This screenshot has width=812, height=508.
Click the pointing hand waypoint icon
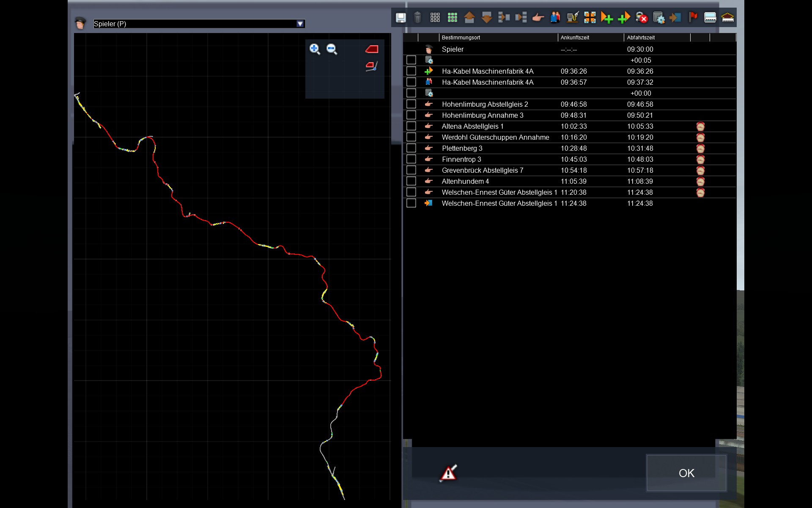(538, 18)
